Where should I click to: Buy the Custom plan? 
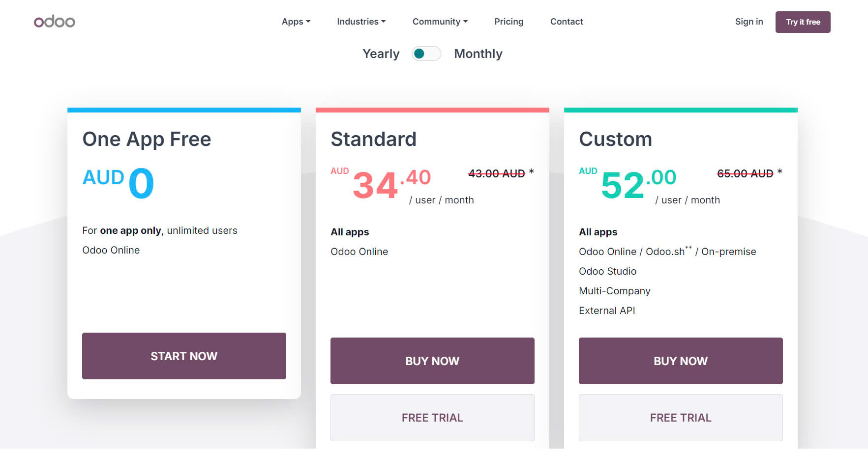[x=680, y=361]
